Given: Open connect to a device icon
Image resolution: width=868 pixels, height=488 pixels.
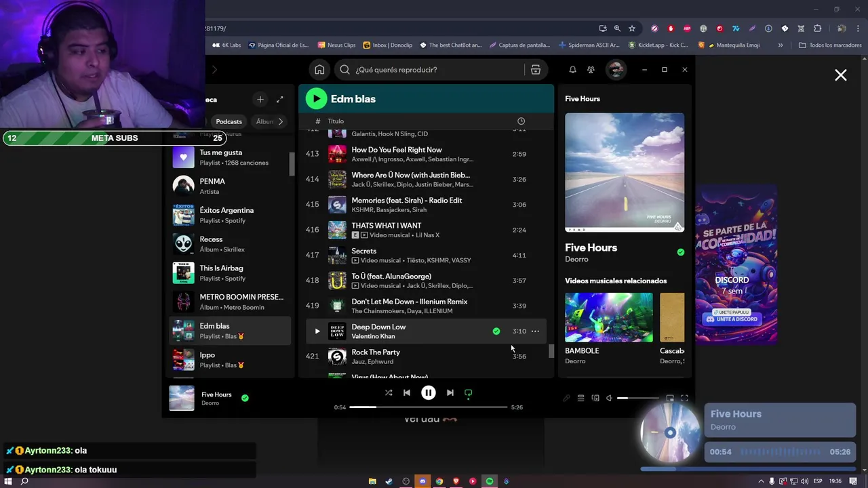Looking at the screenshot, I should click(x=595, y=399).
